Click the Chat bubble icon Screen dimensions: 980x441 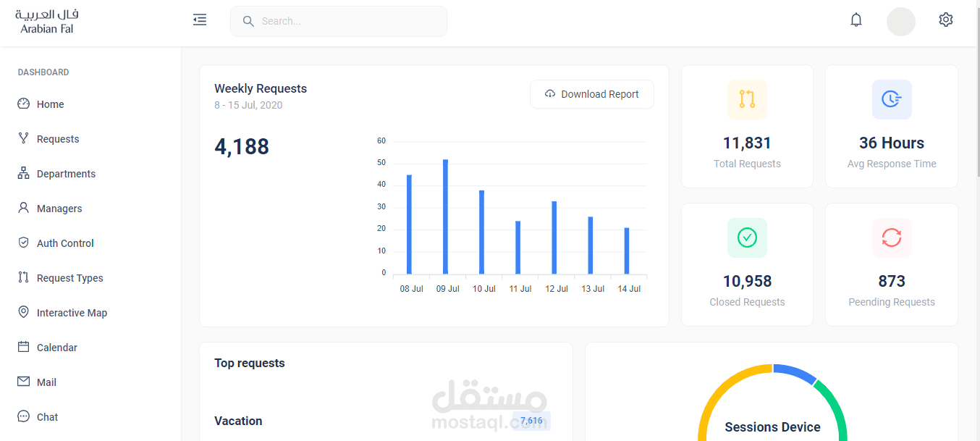(24, 416)
